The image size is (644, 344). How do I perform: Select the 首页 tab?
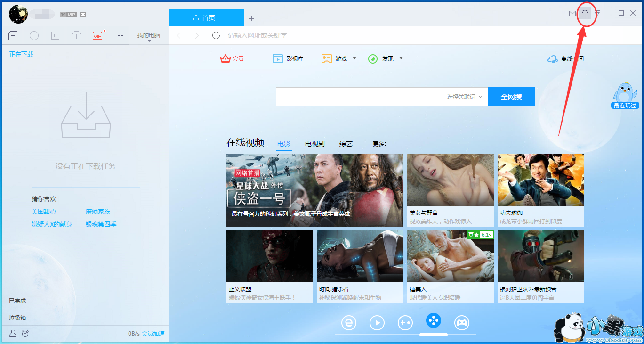tap(206, 17)
